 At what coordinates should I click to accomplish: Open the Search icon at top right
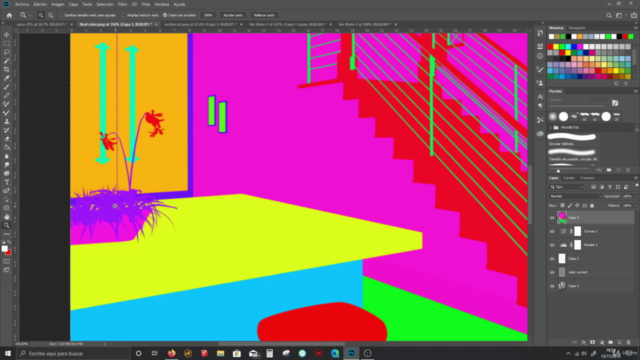pyautogui.click(x=609, y=15)
